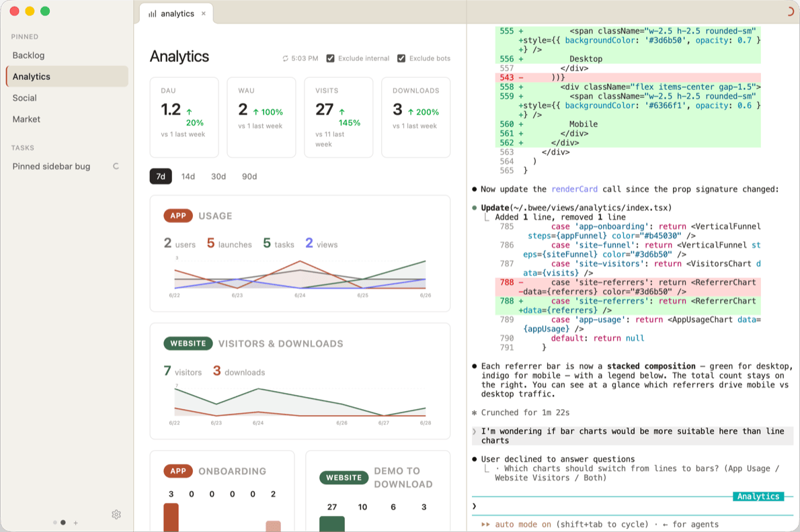Screen dimensions: 800x532
Task: Click the analytics tab bar-chart icon
Action: point(152,13)
